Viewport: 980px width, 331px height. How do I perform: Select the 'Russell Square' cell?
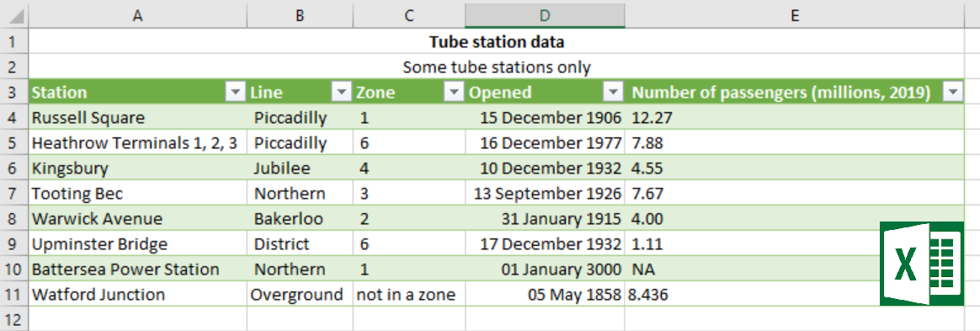(x=138, y=117)
